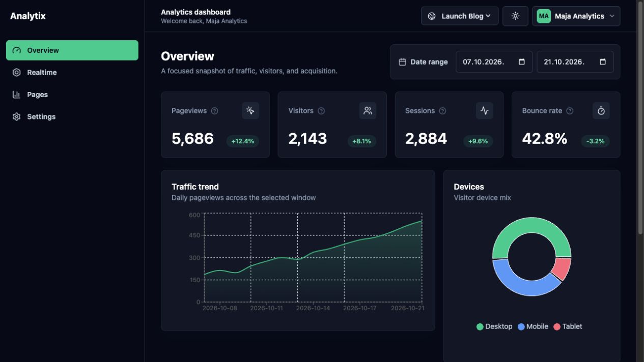Click the MA avatar badge
The image size is (644, 362).
click(544, 16)
